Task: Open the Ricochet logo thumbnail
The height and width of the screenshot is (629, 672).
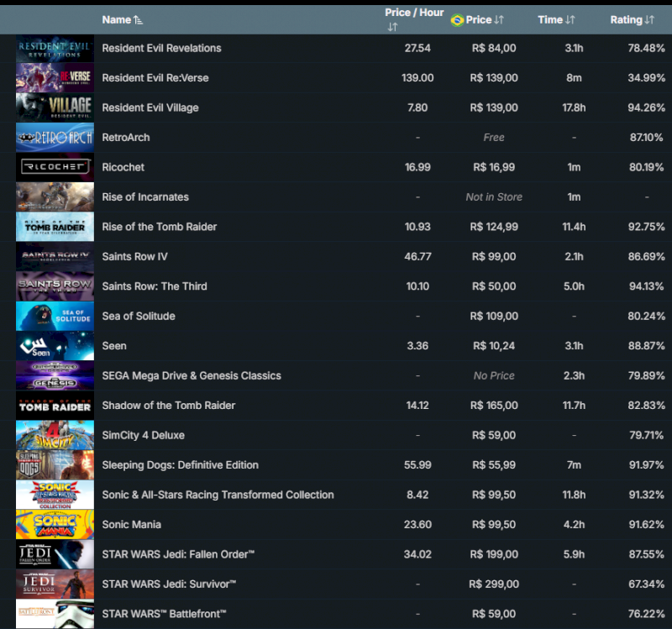Action: 55,167
